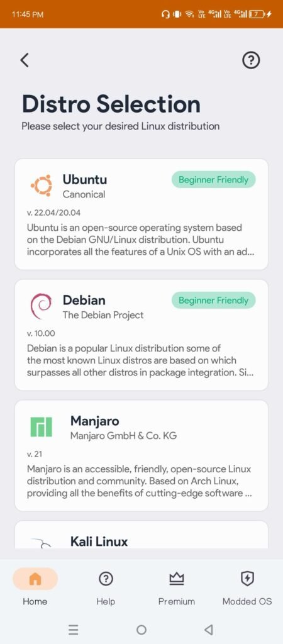
Task: Switch to the Help tab
Action: point(106,587)
